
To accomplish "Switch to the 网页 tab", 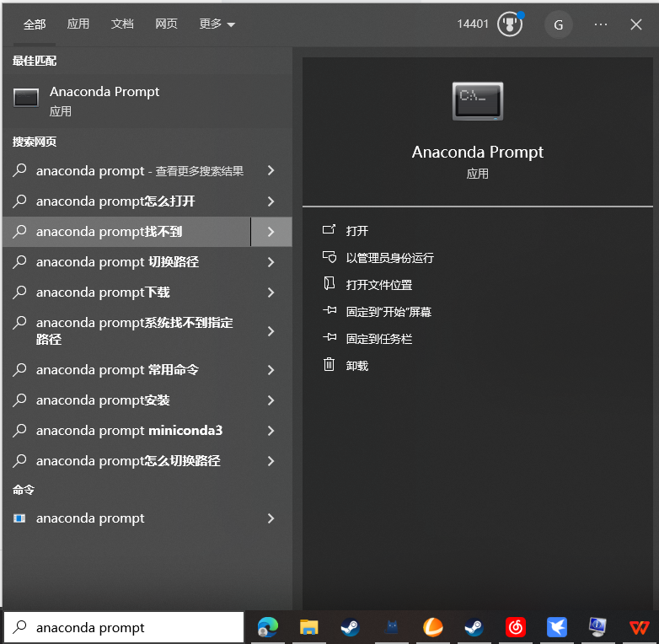I will (166, 24).
